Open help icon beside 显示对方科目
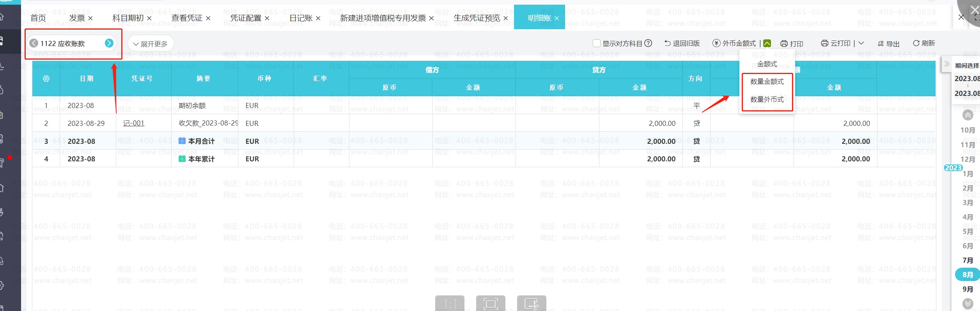Screen dimensions: 980x311 pos(648,43)
